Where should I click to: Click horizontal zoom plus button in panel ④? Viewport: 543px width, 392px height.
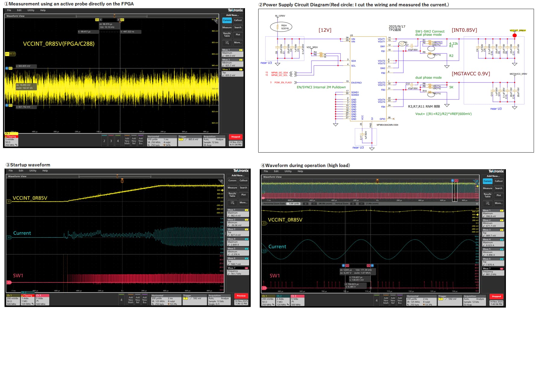(x=306, y=204)
